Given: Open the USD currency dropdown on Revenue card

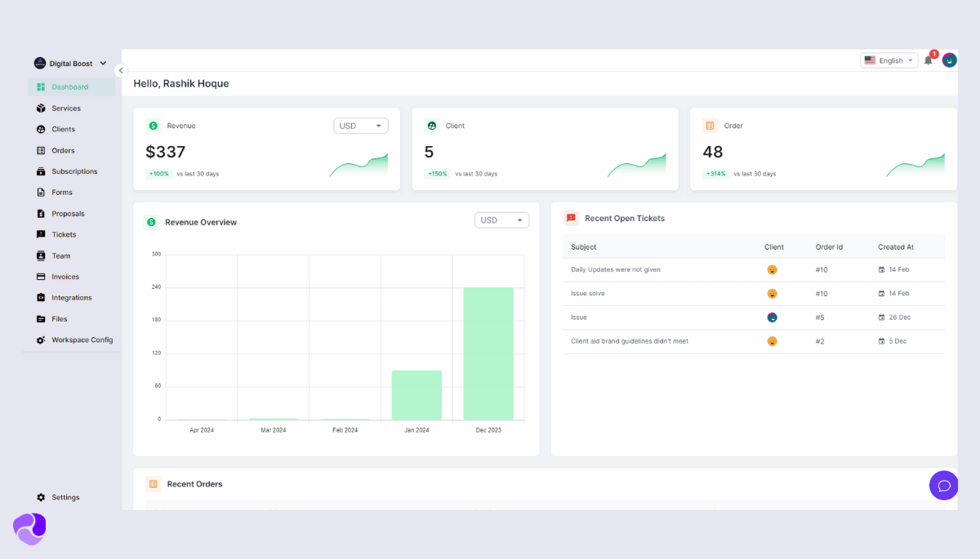Looking at the screenshot, I should (360, 125).
